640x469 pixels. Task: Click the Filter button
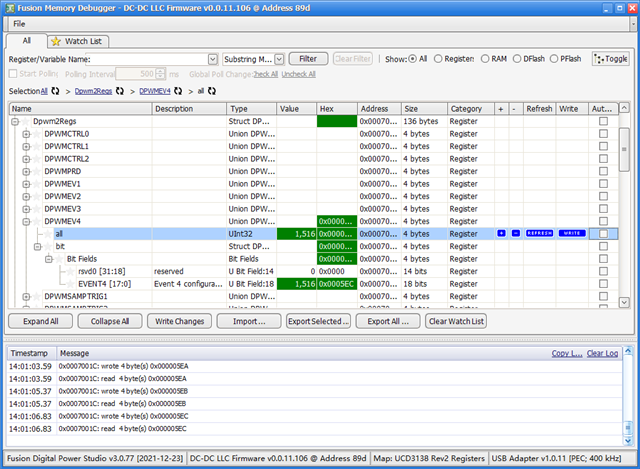[308, 59]
